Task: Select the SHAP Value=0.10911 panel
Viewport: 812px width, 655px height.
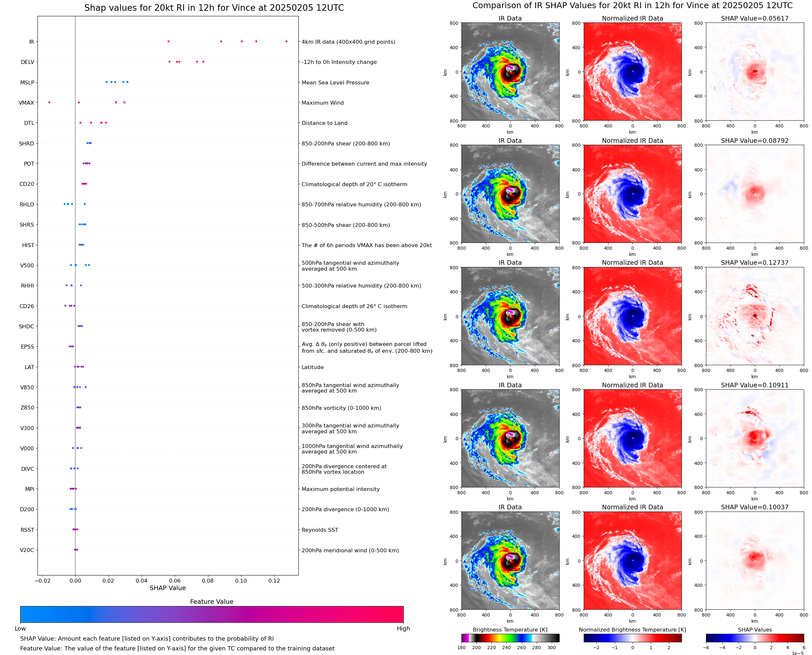Action: (755, 439)
